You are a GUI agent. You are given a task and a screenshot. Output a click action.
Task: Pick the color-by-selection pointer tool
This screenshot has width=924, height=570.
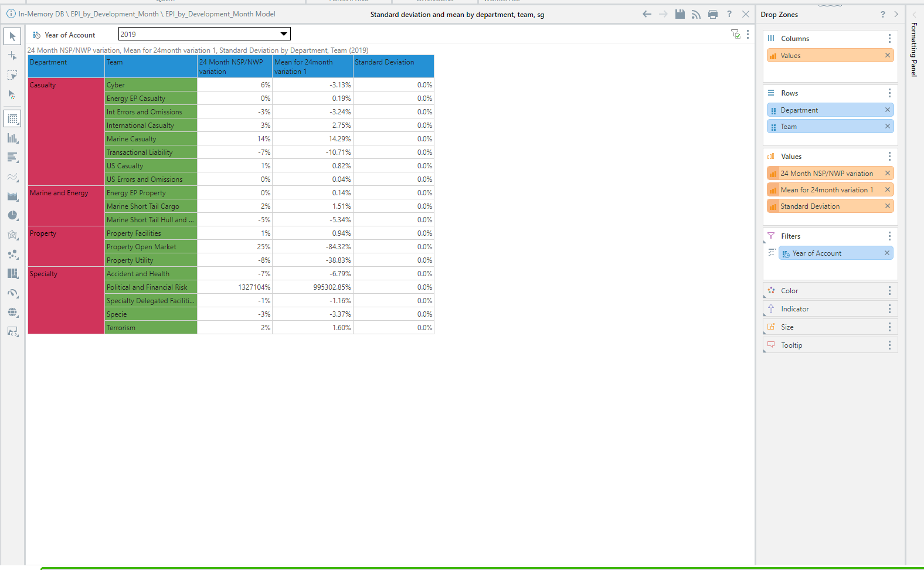point(12,94)
